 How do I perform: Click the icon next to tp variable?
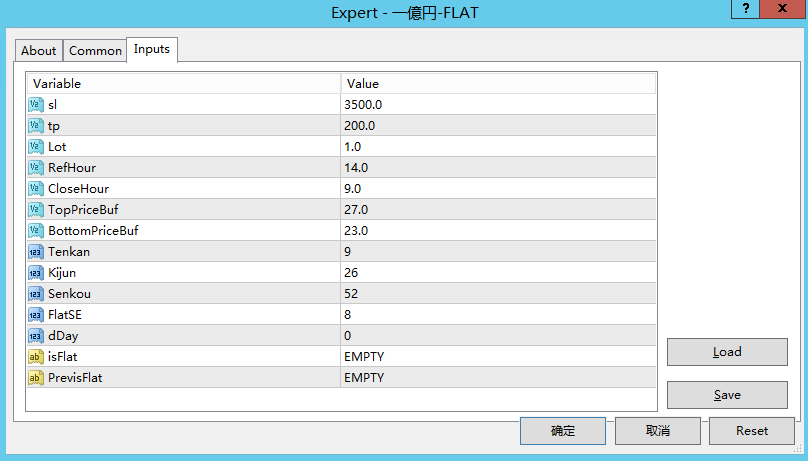coord(35,126)
